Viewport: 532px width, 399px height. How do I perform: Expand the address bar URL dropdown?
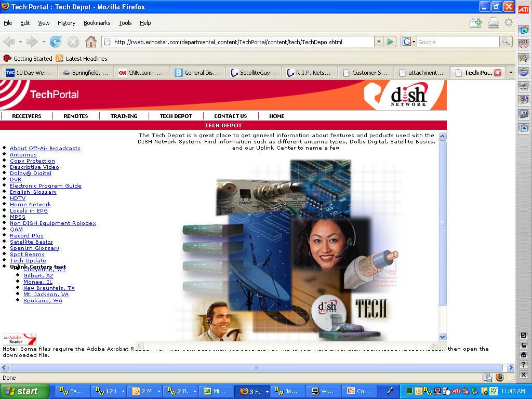point(379,42)
